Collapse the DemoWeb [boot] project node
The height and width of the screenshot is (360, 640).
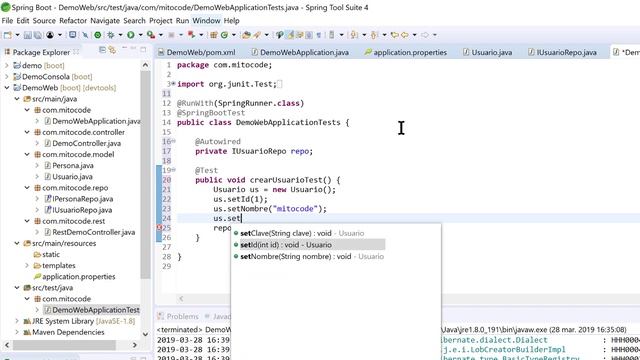click(x=7, y=87)
